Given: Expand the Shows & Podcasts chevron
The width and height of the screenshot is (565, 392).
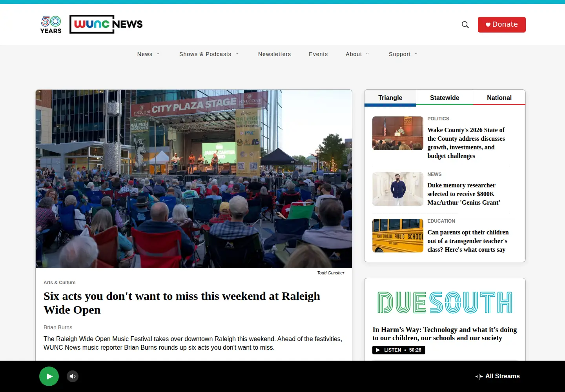Looking at the screenshot, I should click(237, 54).
